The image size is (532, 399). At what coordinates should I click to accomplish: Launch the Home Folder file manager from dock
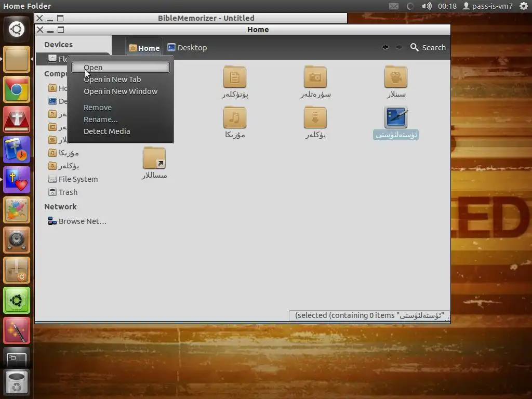(x=16, y=59)
